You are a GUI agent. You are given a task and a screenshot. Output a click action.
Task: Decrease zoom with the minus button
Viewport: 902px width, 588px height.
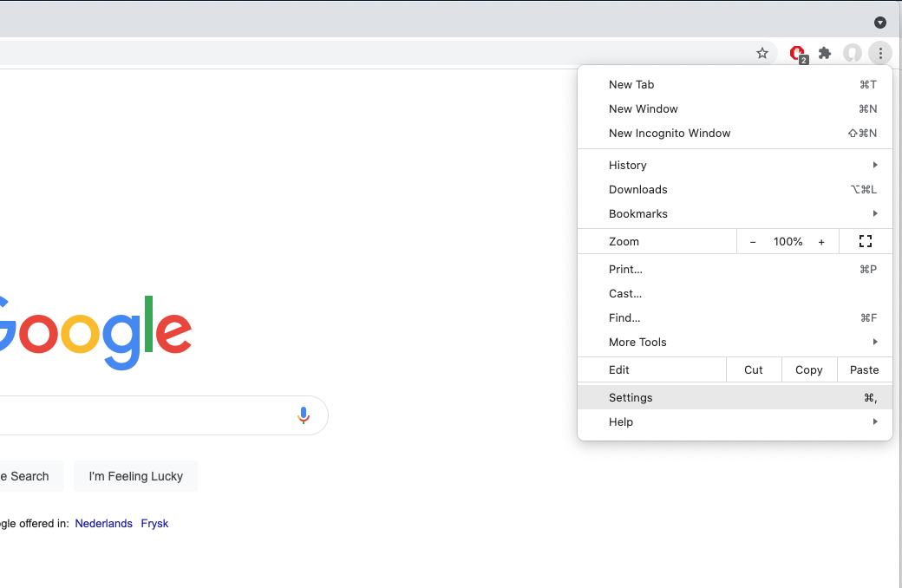click(753, 242)
